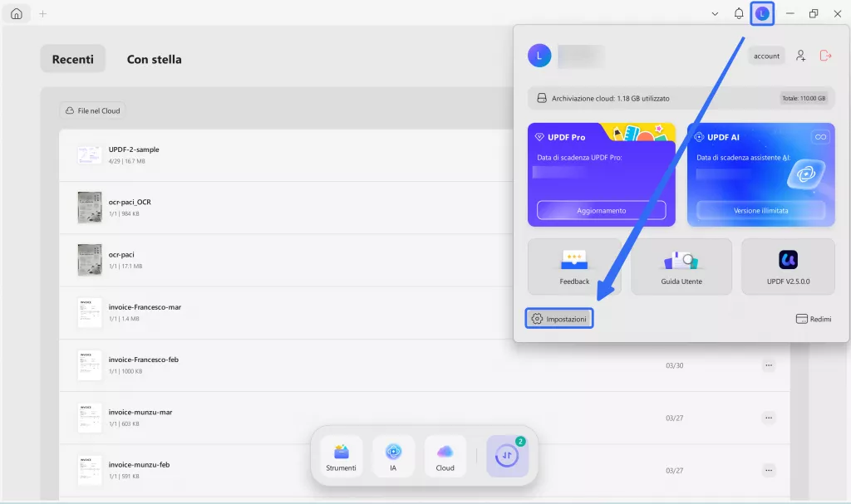Open notifications bell
Screen dimensions: 851x504
739,13
